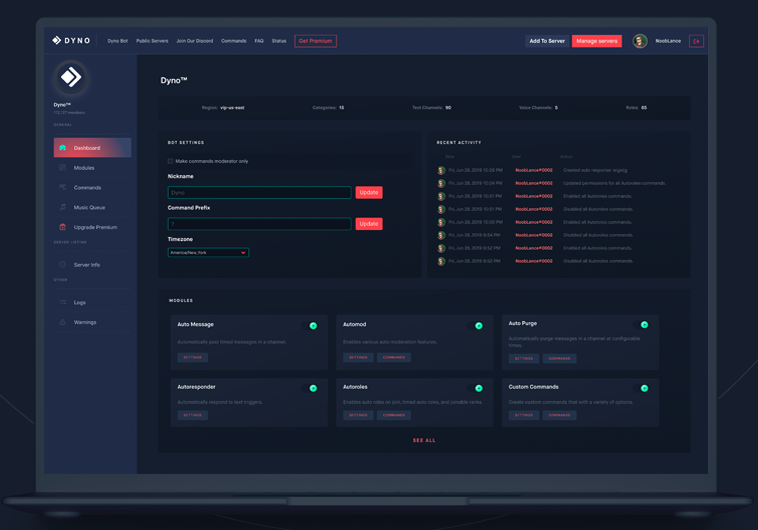Open Auto Purge Commands button
The width and height of the screenshot is (758, 530).
[x=559, y=358]
